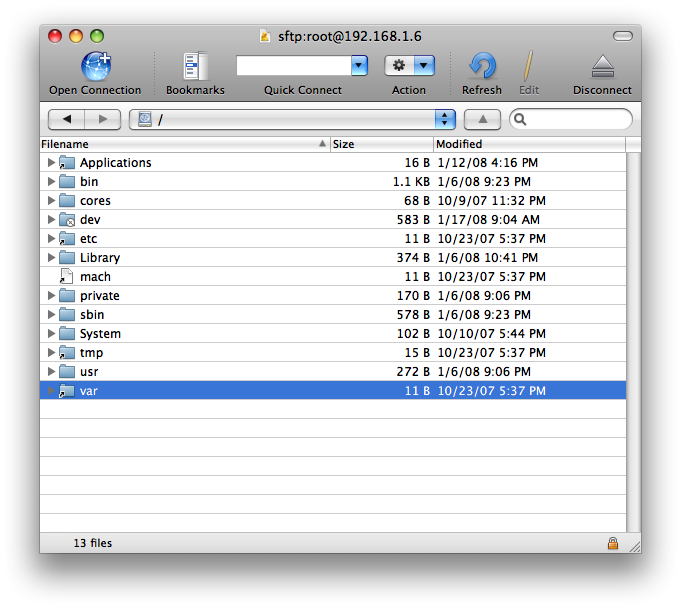Click the Applications folder icon

tap(67, 162)
